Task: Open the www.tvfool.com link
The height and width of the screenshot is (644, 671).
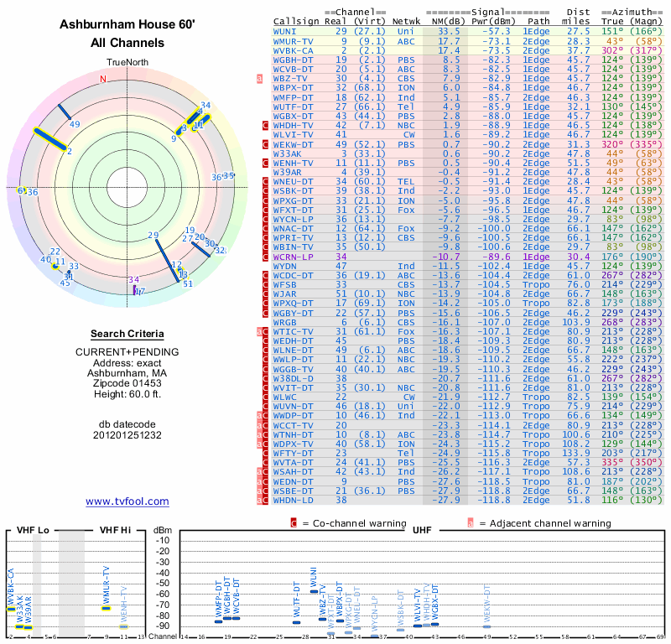Action: pos(127,501)
